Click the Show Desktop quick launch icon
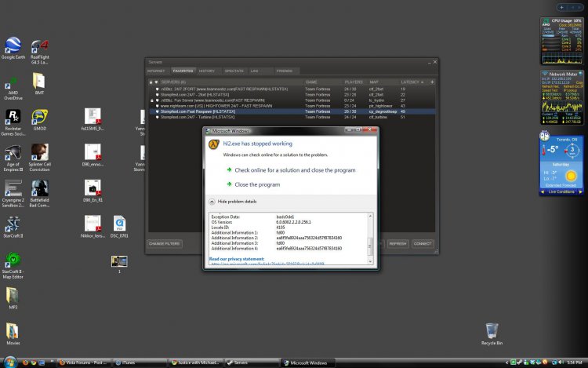This screenshot has height=368, width=588. [42, 363]
